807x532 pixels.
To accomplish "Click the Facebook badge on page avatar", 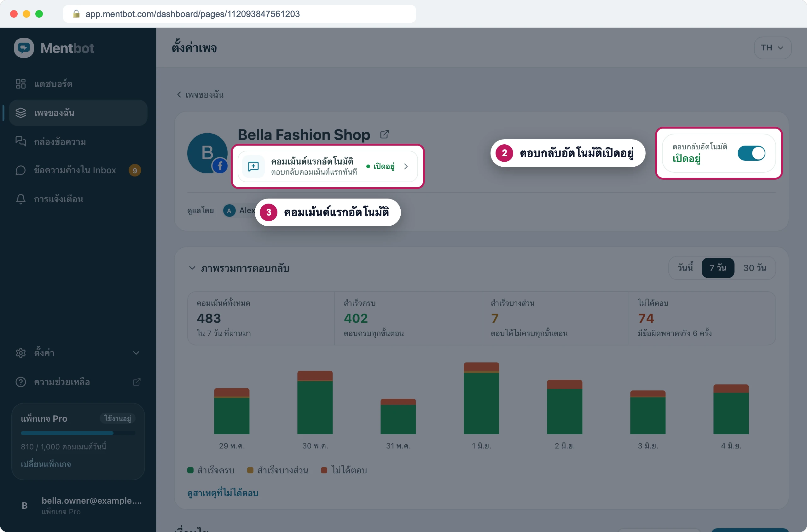I will tap(220, 166).
